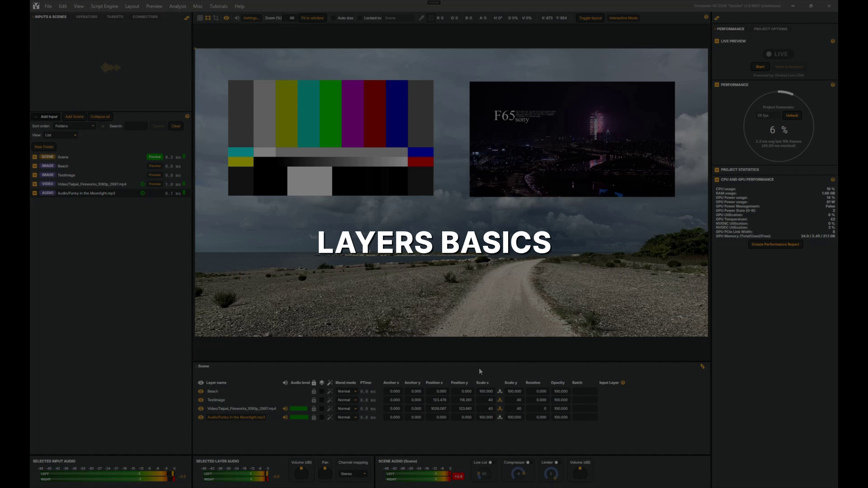The height and width of the screenshot is (488, 868).
Task: Expand the Scene input row chevron
Action: point(35,157)
